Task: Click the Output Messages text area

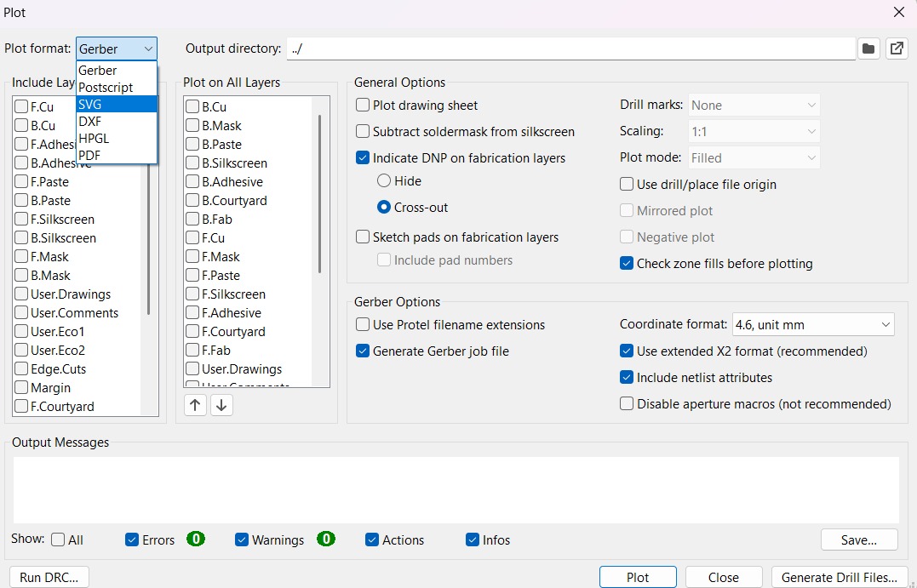Action: [x=456, y=490]
